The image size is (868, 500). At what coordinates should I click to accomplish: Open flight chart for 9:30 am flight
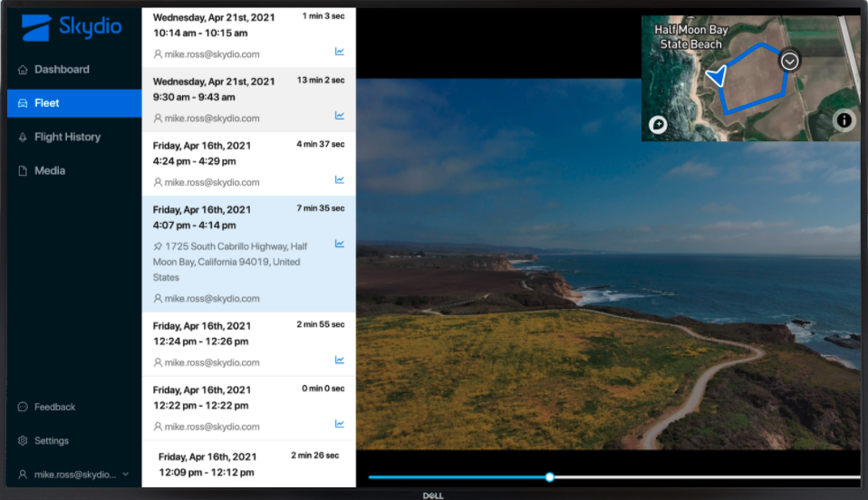click(339, 115)
